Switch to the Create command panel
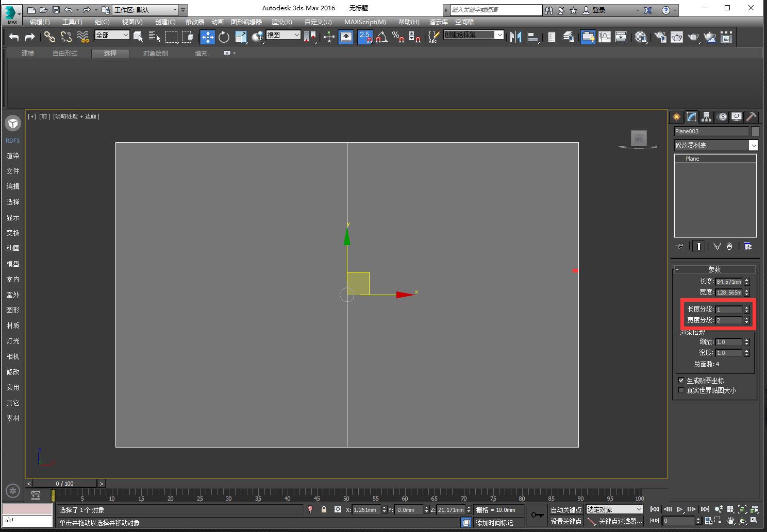This screenshot has width=767, height=532. [676, 117]
